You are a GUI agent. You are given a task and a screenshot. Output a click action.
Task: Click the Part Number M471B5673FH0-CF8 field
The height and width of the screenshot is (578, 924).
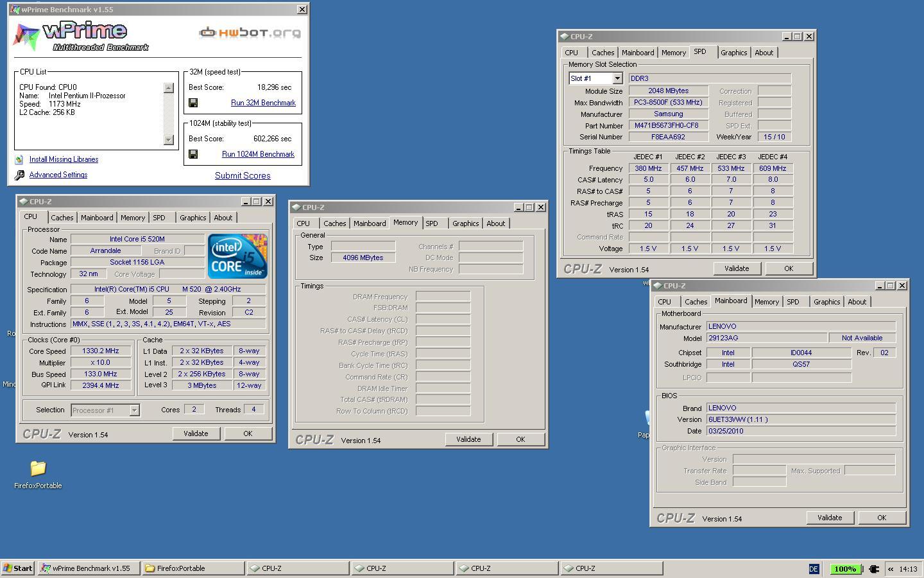[669, 125]
